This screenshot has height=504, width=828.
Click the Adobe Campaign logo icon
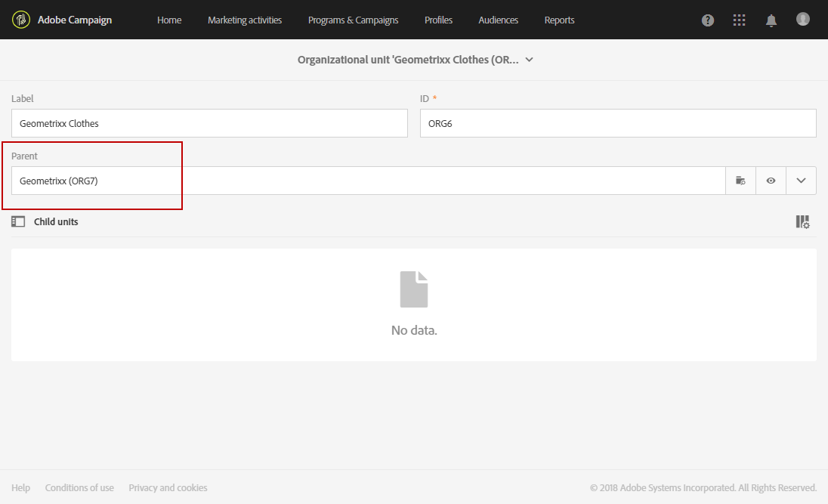(x=21, y=20)
